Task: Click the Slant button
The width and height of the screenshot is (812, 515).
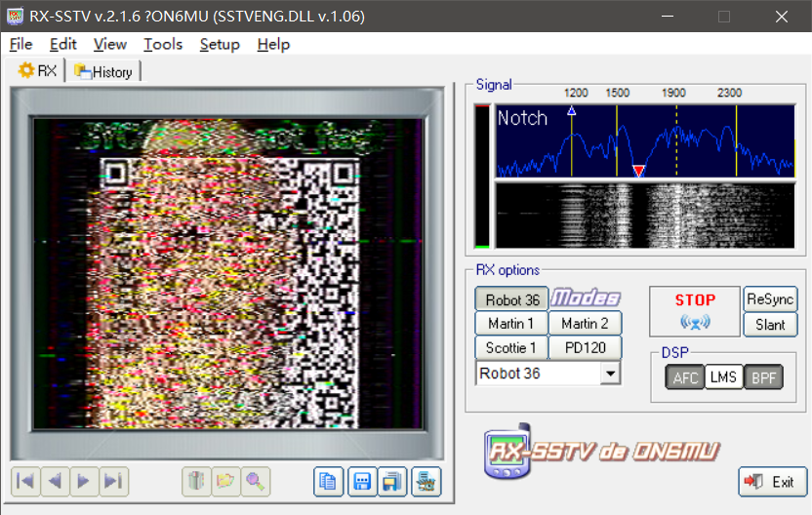Action: coord(770,325)
